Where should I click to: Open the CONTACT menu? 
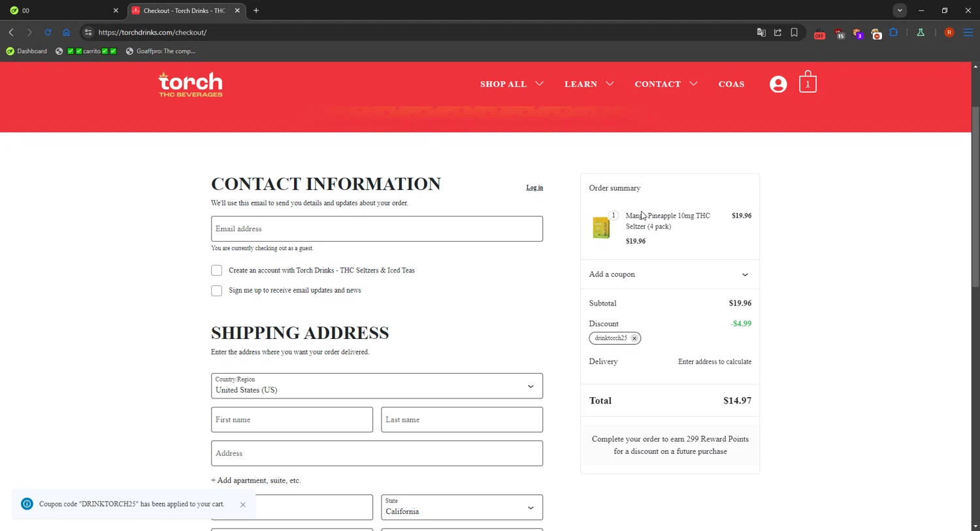tap(666, 84)
